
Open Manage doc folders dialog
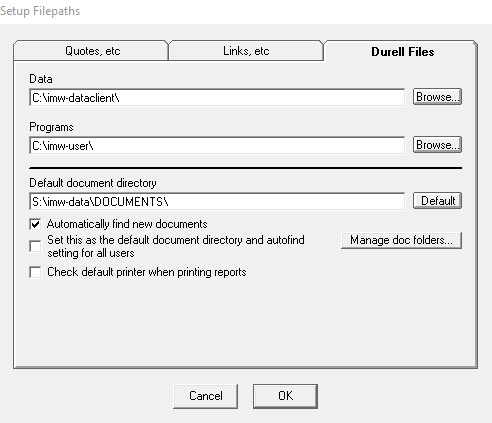pyautogui.click(x=401, y=240)
